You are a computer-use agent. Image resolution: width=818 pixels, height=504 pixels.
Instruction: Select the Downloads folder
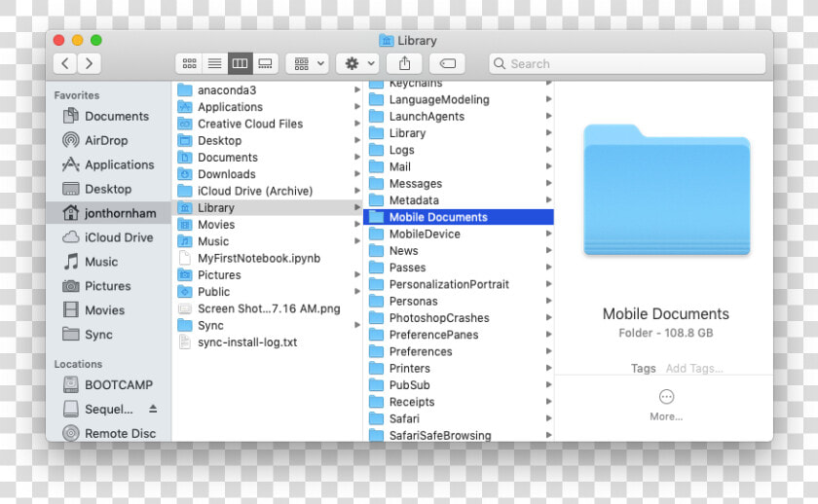pos(267,174)
